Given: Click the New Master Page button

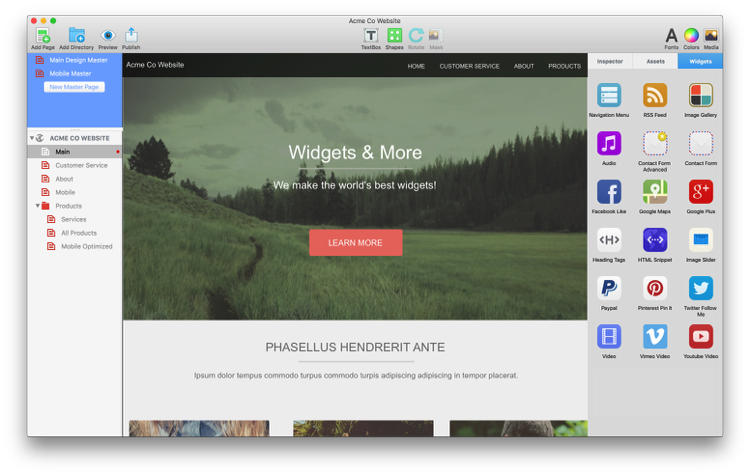Looking at the screenshot, I should 74,87.
